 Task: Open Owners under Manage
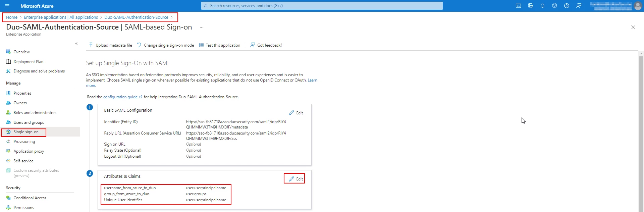coord(20,103)
